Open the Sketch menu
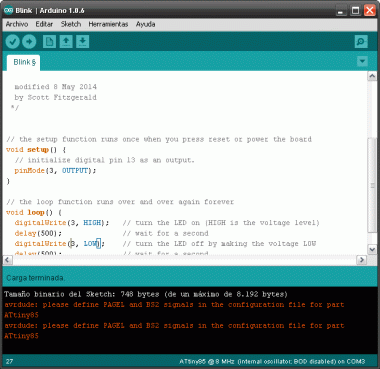This screenshot has width=380, height=369. [x=71, y=24]
